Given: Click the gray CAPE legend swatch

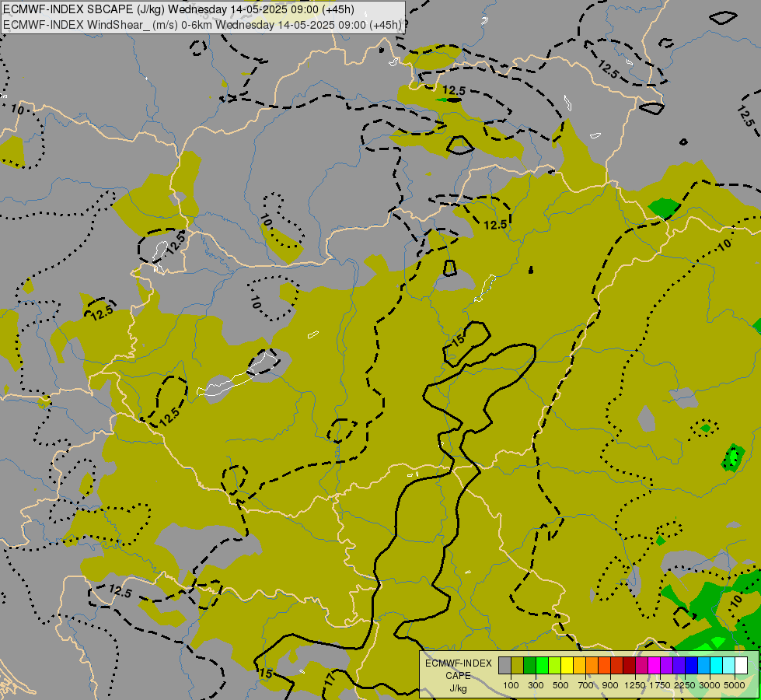Looking at the screenshot, I should pyautogui.click(x=504, y=666).
